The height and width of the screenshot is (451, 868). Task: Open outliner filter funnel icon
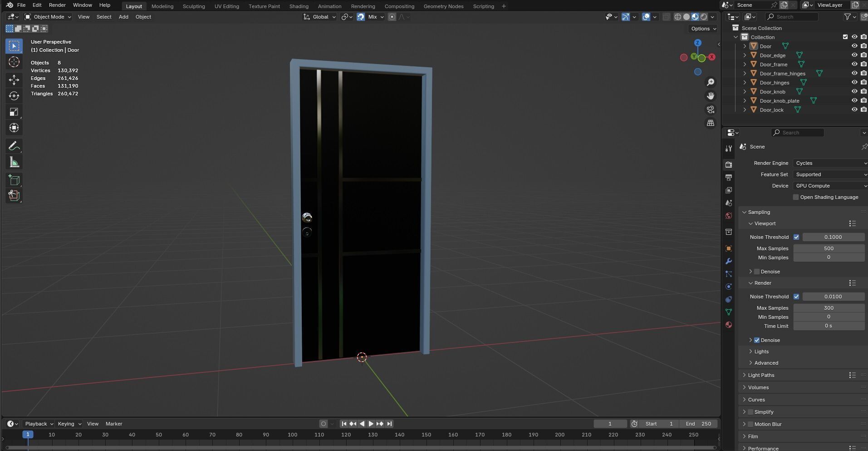tap(847, 17)
